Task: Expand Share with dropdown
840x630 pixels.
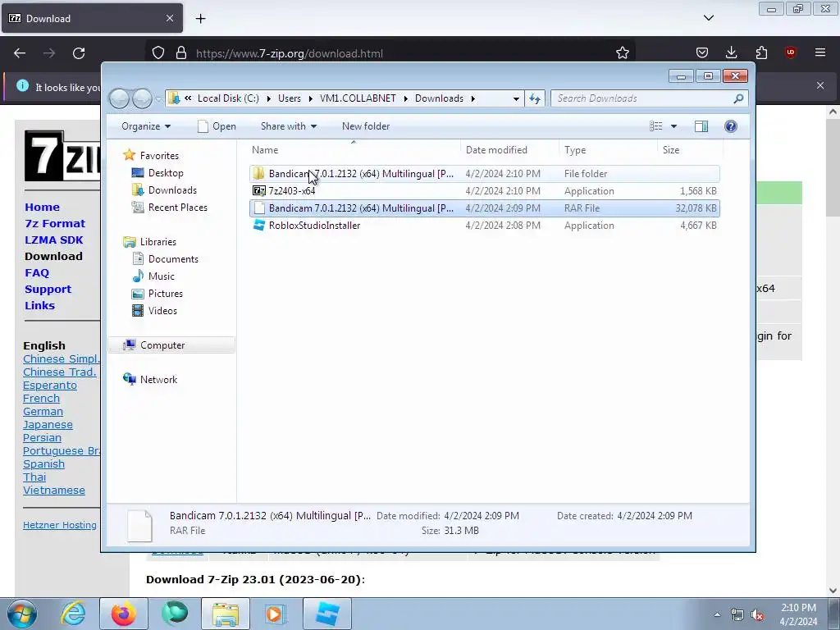Action: click(288, 126)
